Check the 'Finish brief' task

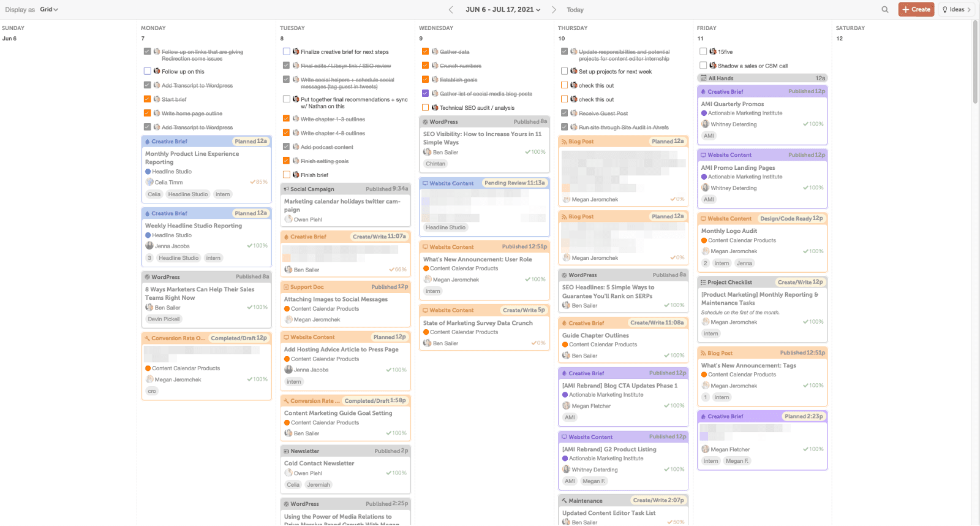pos(286,175)
